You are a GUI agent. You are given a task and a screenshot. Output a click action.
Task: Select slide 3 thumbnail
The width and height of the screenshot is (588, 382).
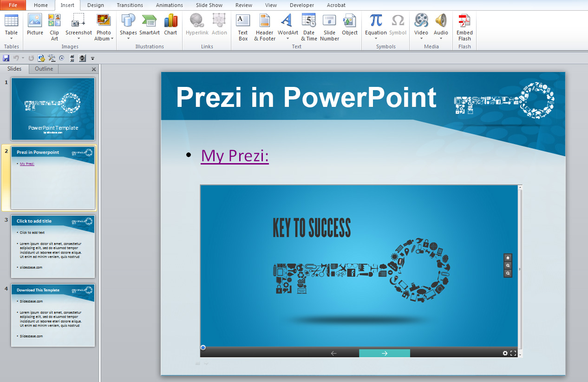tap(53, 247)
